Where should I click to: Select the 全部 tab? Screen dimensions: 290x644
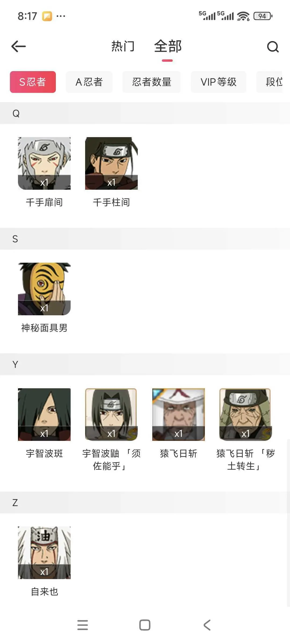(168, 46)
